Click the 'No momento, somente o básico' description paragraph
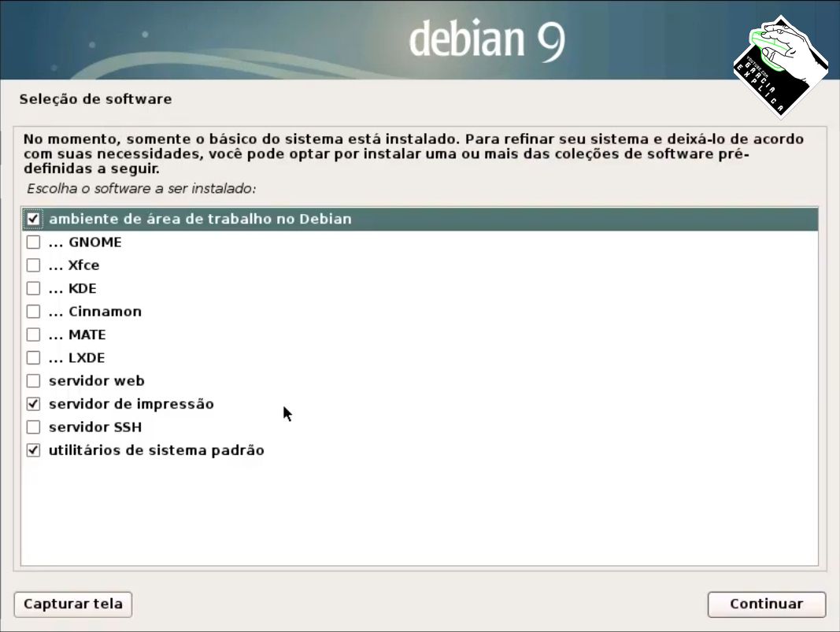 point(413,153)
